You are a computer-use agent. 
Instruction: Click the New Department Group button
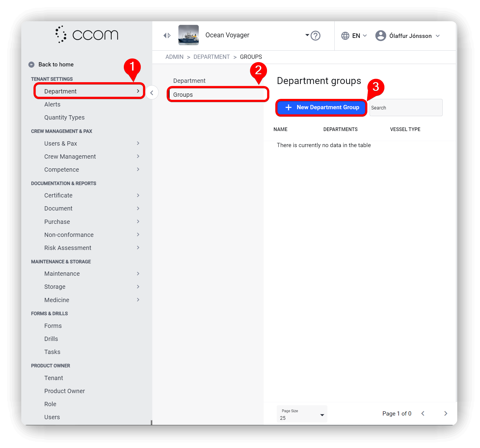click(x=322, y=107)
